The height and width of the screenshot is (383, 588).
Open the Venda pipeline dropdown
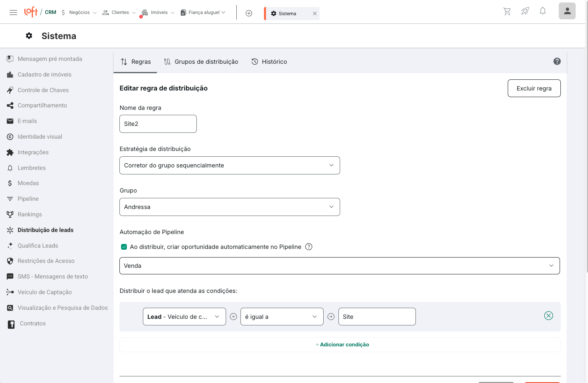click(x=339, y=266)
